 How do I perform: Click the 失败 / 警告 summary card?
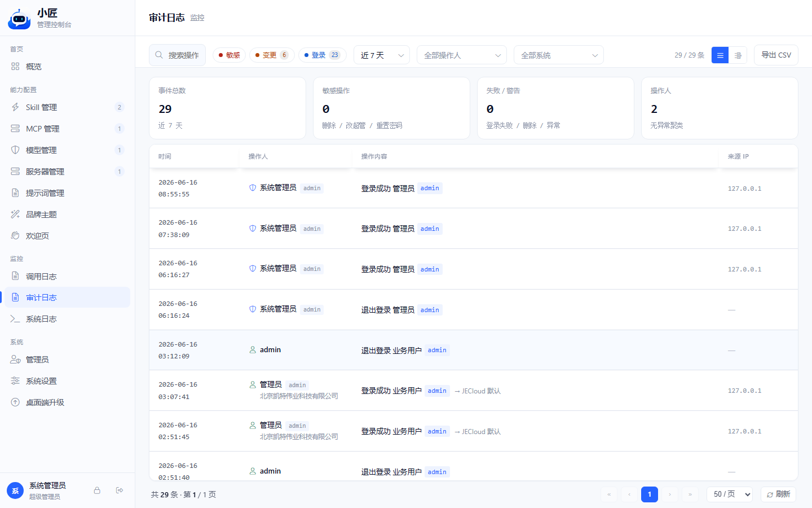click(555, 108)
